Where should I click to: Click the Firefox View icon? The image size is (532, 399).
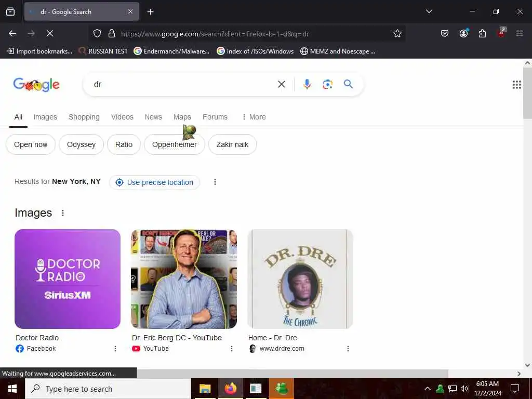point(10,12)
